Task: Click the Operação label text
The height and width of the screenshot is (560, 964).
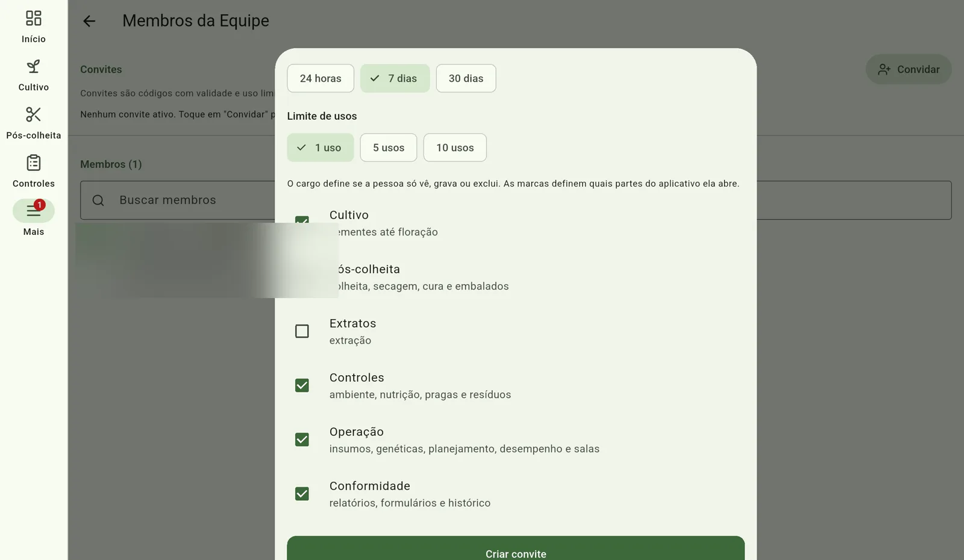Action: tap(356, 432)
